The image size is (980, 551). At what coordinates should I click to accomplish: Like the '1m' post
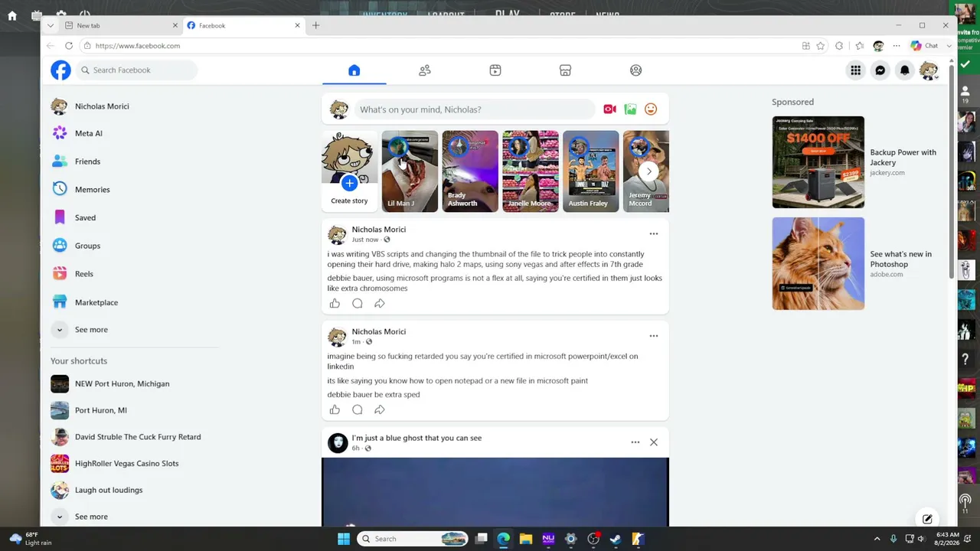pos(335,409)
